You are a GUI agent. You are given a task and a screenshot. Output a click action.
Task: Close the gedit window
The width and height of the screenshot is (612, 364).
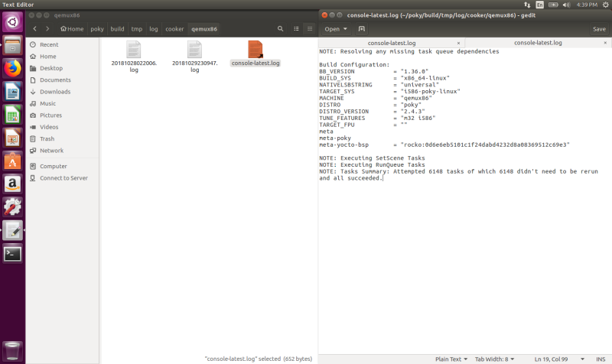pyautogui.click(x=324, y=15)
